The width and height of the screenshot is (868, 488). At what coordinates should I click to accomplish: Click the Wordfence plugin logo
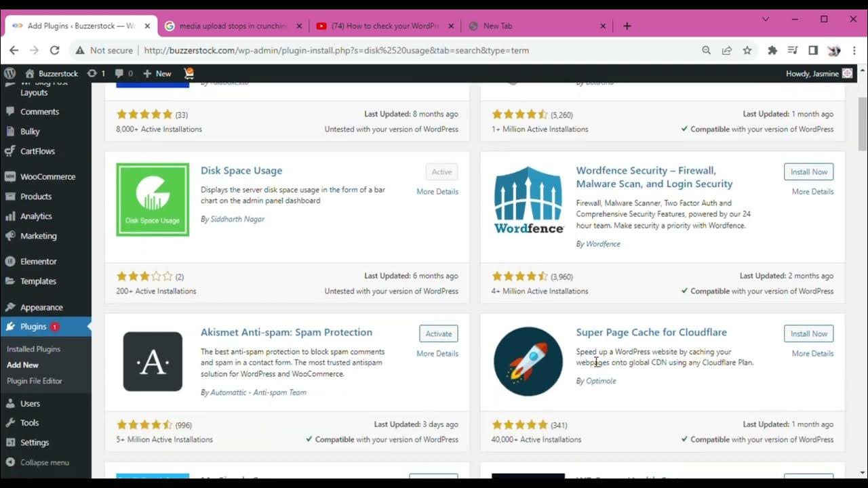pos(528,199)
